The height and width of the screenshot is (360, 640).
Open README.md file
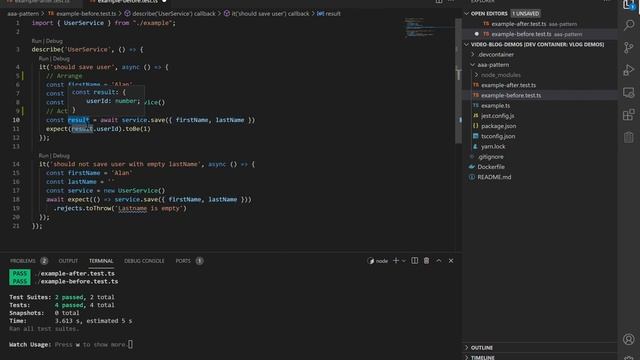point(494,177)
